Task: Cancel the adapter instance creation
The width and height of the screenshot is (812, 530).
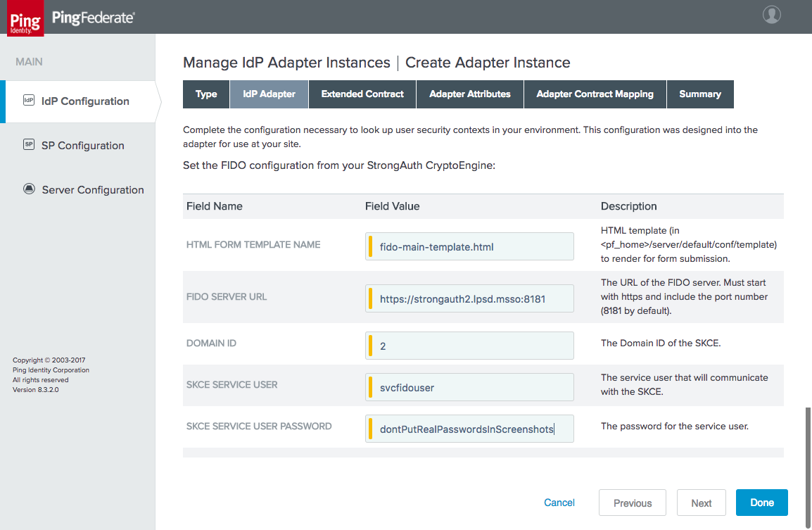Action: pyautogui.click(x=559, y=503)
